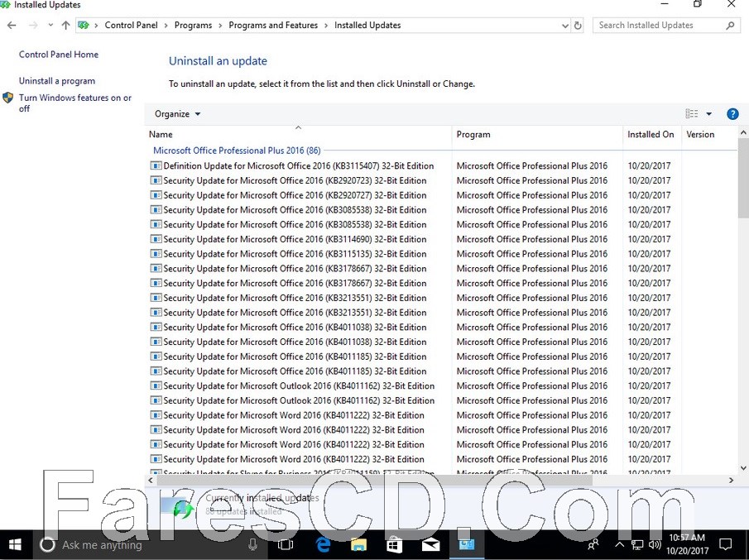Image resolution: width=749 pixels, height=560 pixels.
Task: Select Security Update KB3114690 row
Action: (443, 239)
